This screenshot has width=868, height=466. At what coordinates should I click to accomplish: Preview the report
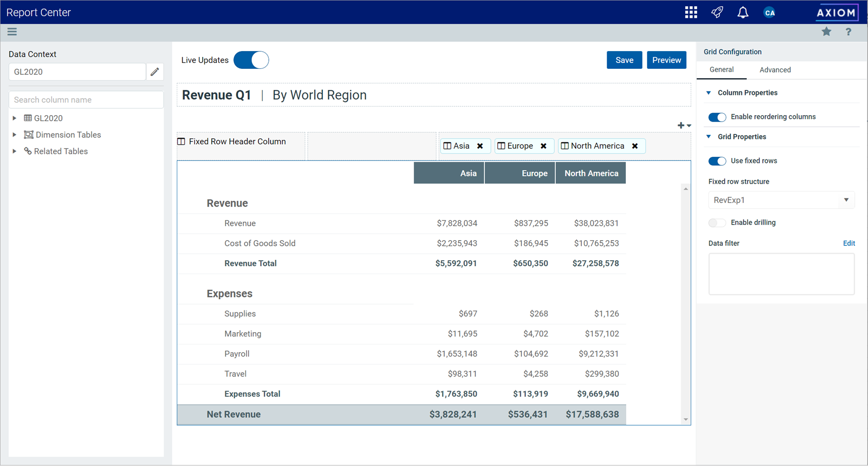[666, 60]
